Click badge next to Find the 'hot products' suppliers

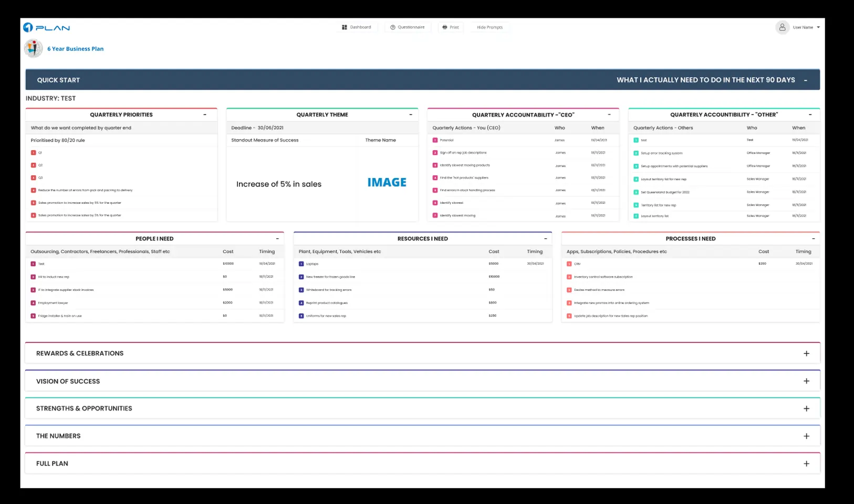(435, 177)
